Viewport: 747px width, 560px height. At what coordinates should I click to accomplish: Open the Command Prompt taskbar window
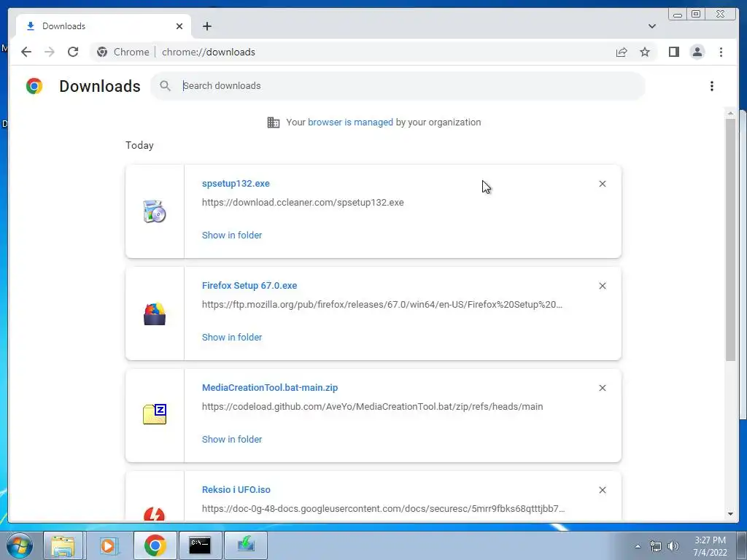pyautogui.click(x=200, y=545)
